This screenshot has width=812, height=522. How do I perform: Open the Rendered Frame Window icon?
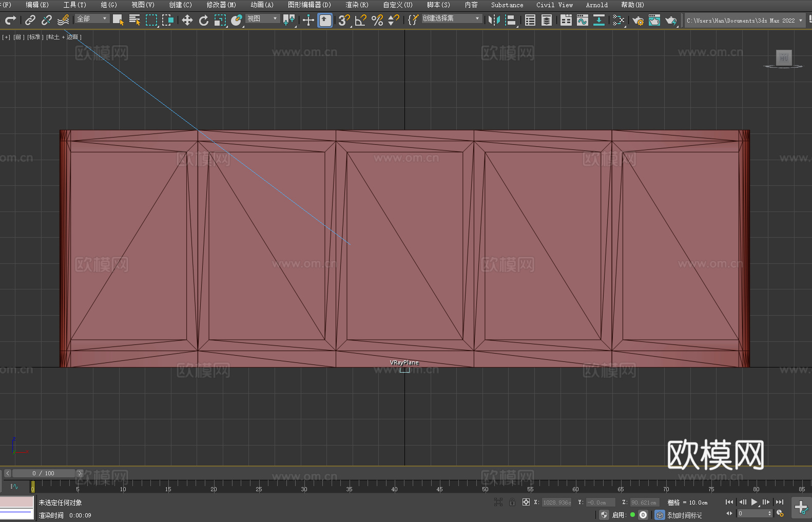tap(654, 20)
